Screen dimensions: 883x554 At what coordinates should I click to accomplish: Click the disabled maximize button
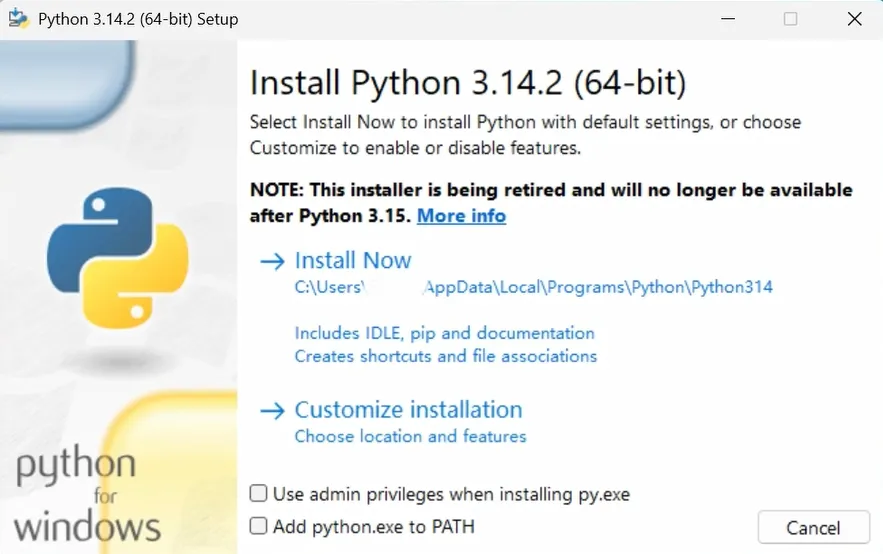coord(790,19)
